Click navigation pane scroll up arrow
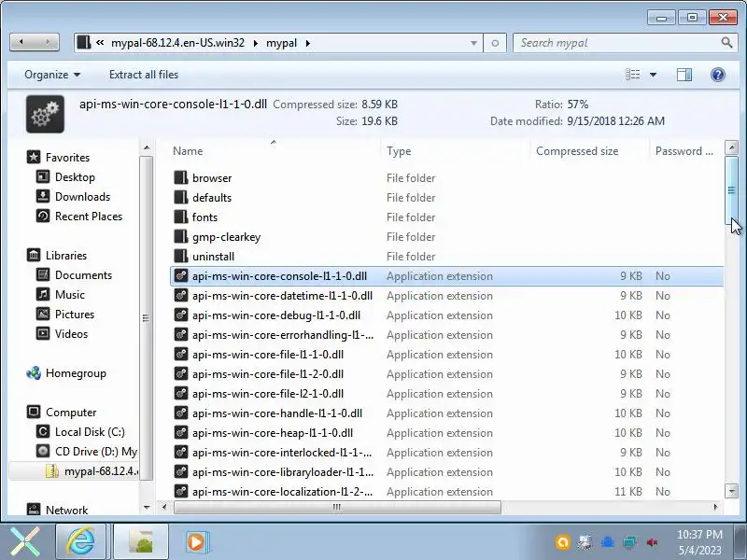 pyautogui.click(x=147, y=147)
